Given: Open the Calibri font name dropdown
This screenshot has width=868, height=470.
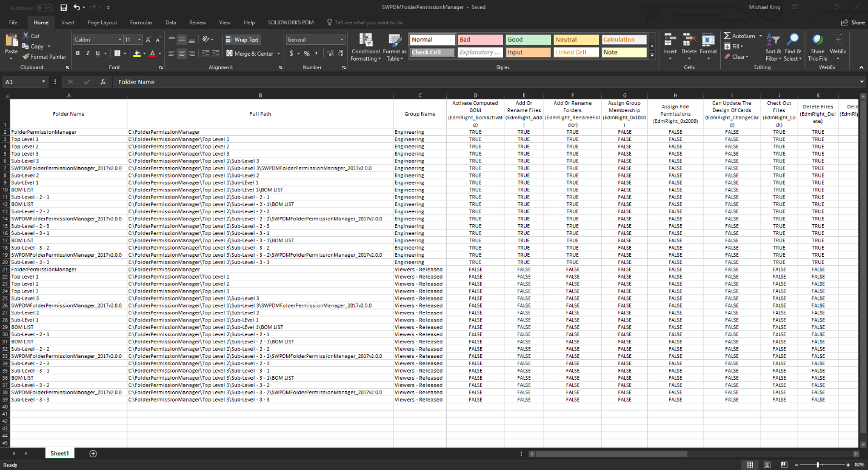Looking at the screenshot, I should click(x=119, y=39).
